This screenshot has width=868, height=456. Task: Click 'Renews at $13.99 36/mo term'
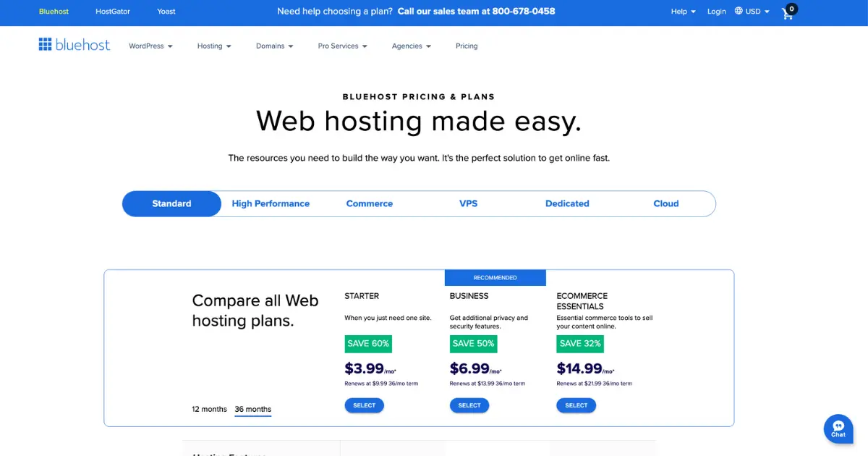pos(488,384)
